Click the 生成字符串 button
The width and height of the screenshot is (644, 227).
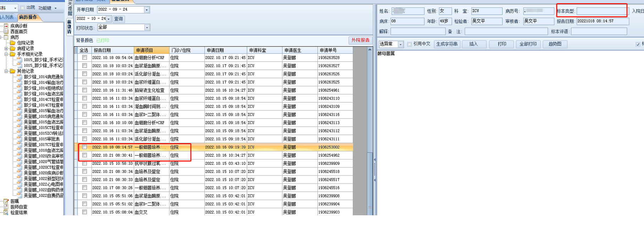(x=447, y=44)
